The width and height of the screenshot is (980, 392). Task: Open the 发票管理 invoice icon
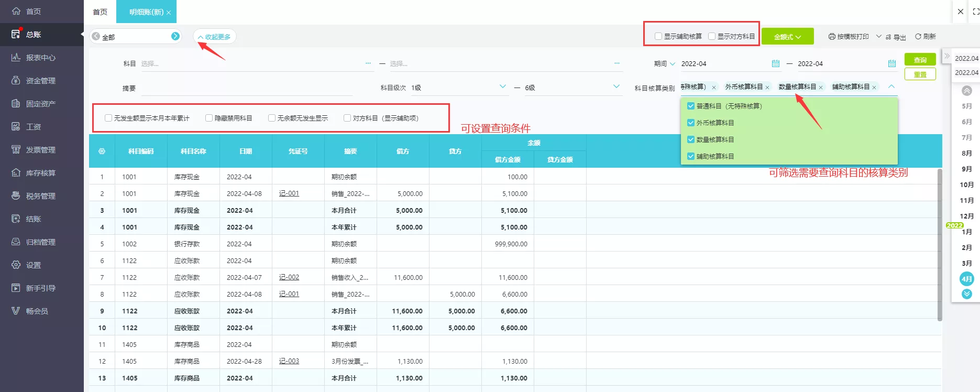[16, 149]
